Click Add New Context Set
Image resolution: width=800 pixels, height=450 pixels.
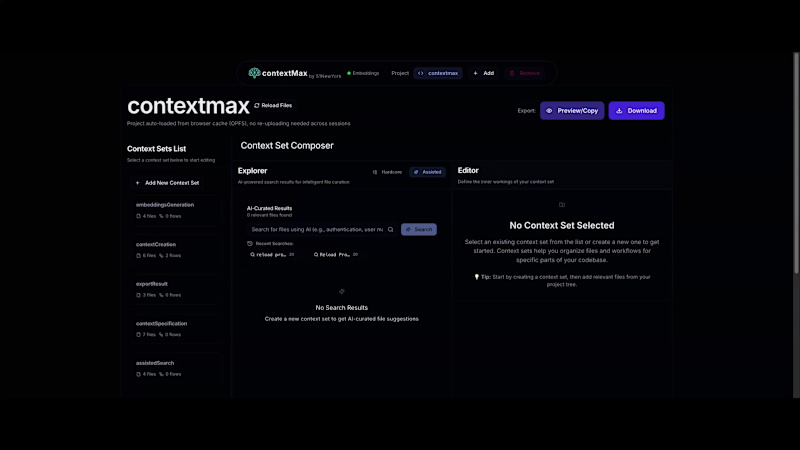[167, 183]
